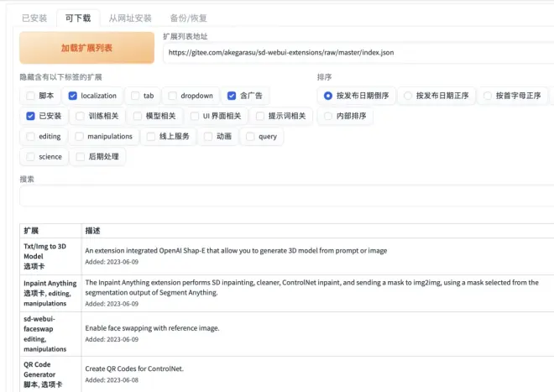
Task: Check the manipulations tag checkbox
Action: (80, 136)
